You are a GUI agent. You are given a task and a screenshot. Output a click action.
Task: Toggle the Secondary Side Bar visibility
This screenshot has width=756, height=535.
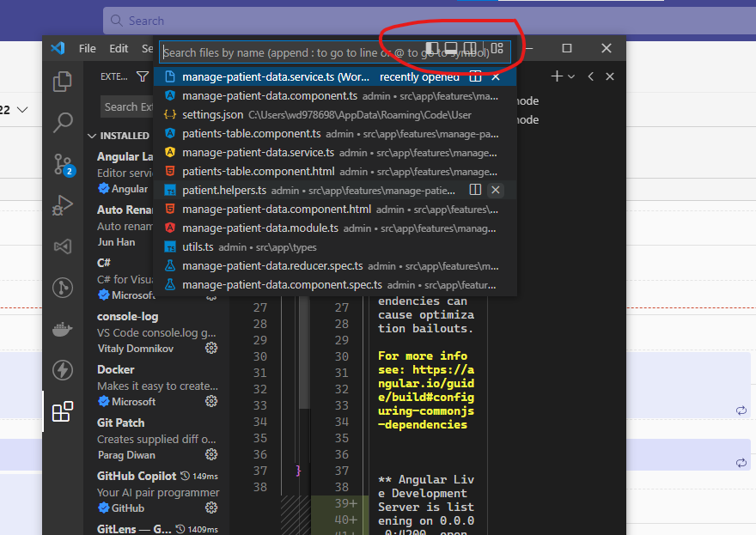click(469, 49)
